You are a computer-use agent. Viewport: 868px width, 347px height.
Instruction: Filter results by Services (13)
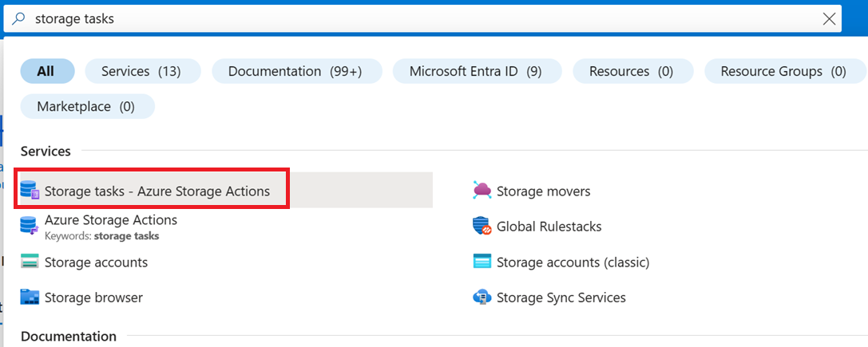tap(141, 71)
